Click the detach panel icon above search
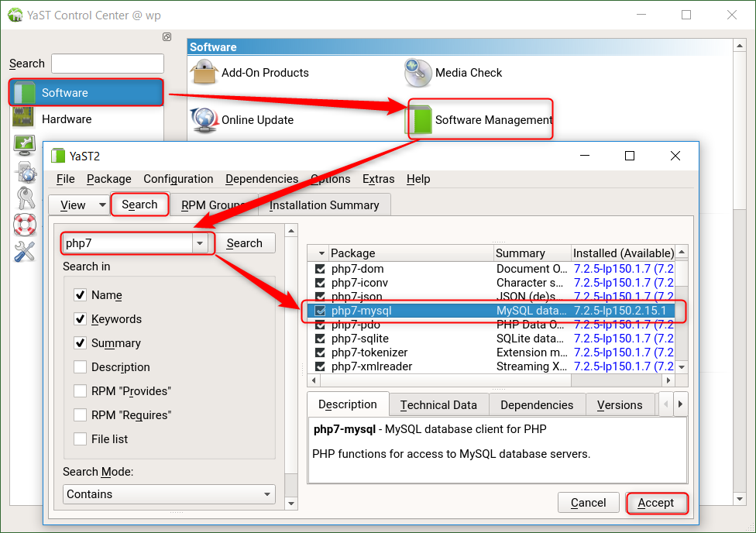756x533 pixels. 167,37
